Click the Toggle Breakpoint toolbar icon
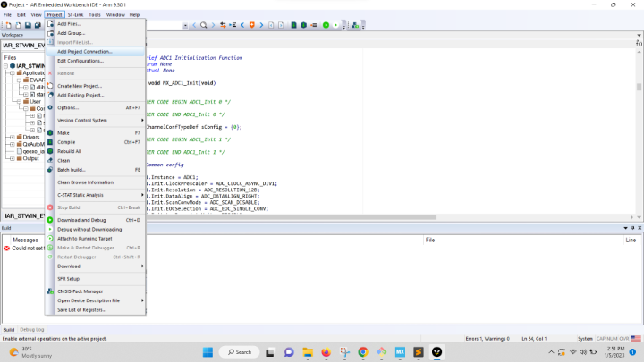 click(x=251, y=25)
